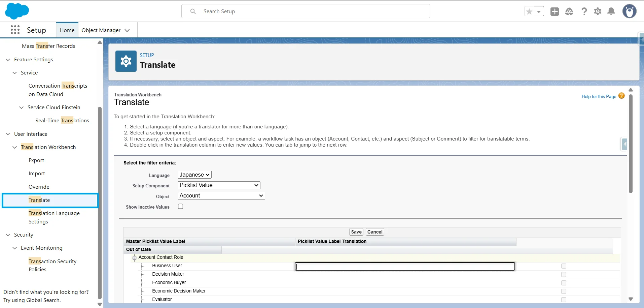Collapse the Security section
Screen dimensions: 644x308
pos(8,235)
